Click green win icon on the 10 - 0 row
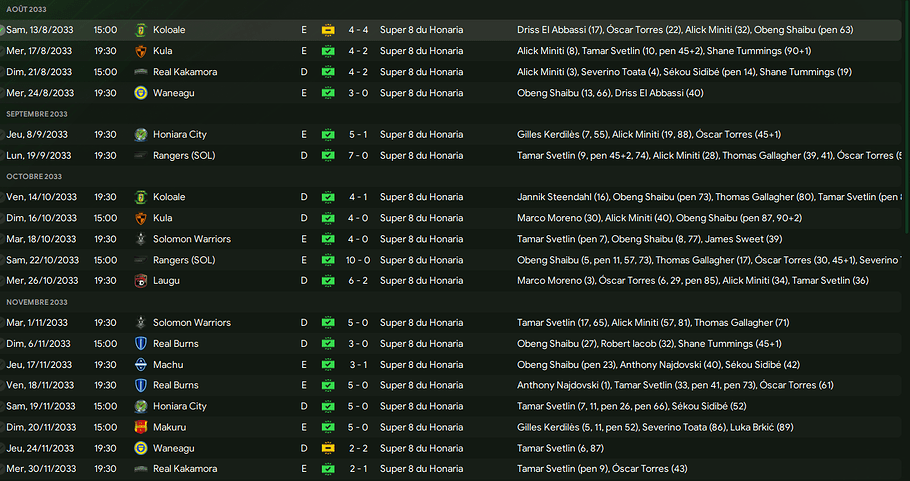The height and width of the screenshot is (481, 910). click(328, 260)
